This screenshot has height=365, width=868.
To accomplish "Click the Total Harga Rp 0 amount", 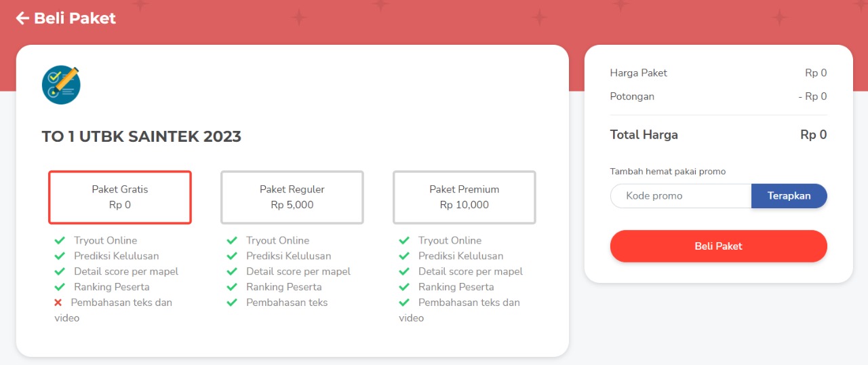I will (813, 135).
